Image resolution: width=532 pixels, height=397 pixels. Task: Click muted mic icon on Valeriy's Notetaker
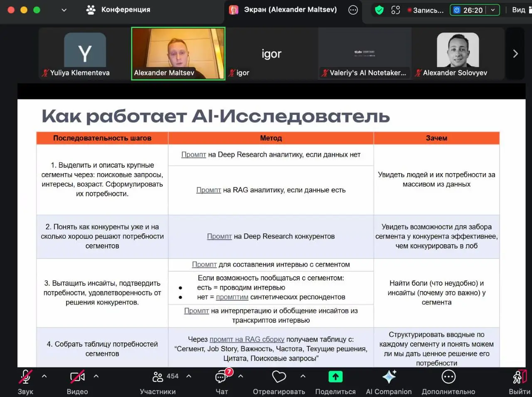click(x=325, y=73)
